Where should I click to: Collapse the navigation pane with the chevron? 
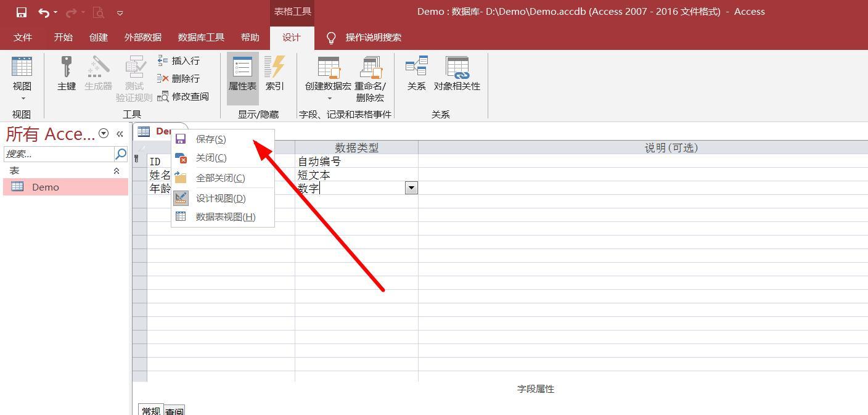coord(120,133)
